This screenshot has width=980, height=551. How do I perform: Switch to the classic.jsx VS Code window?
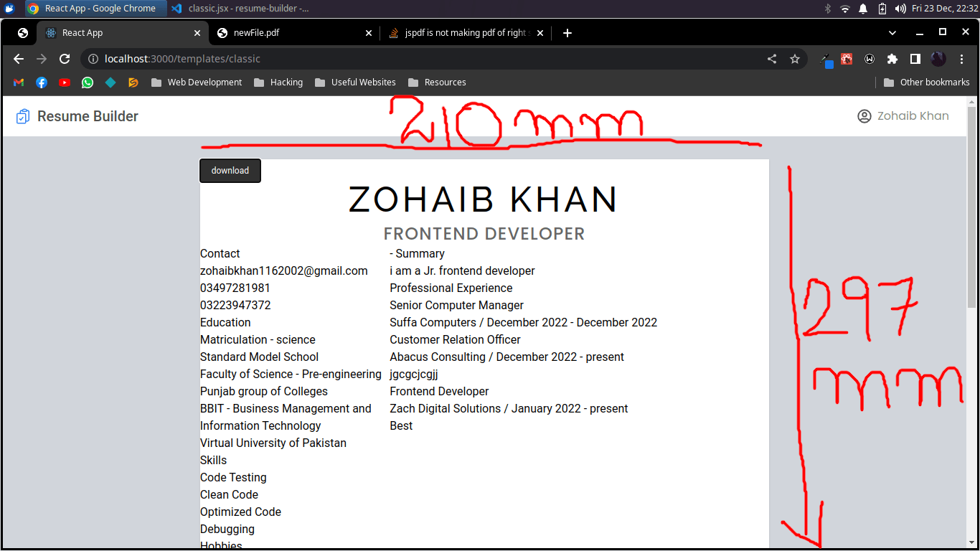(x=240, y=9)
